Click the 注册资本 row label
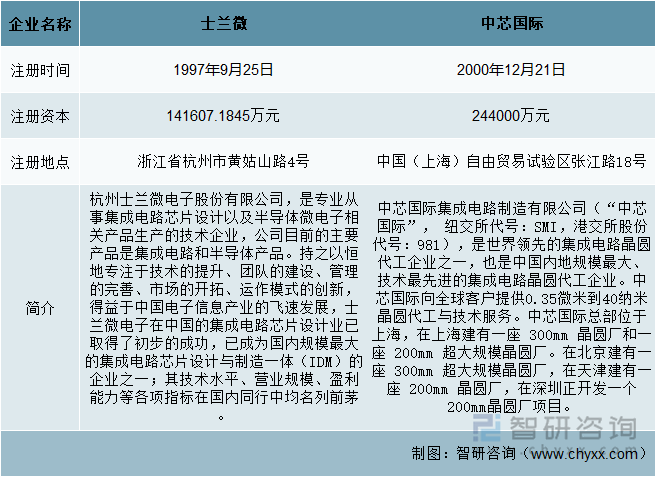The height and width of the screenshot is (477, 656). (x=40, y=116)
